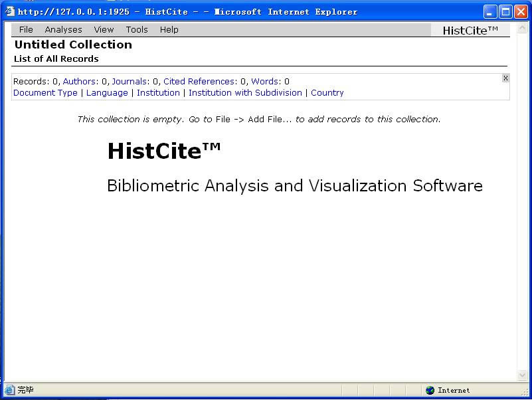Open the Language breakdown link
The image size is (532, 400).
[107, 93]
